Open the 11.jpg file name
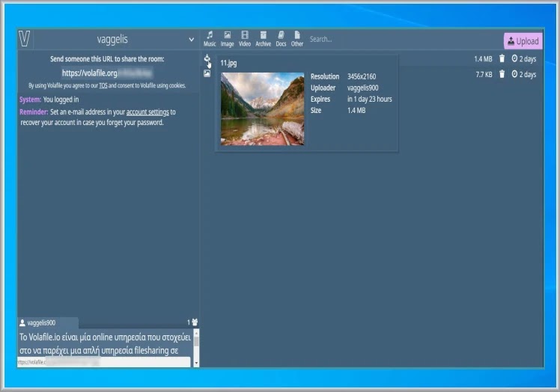 click(228, 63)
